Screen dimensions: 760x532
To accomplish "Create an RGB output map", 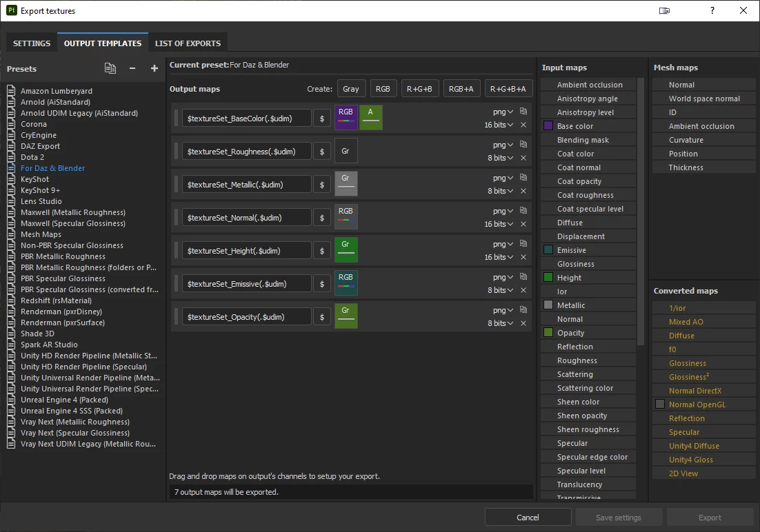I will 383,89.
